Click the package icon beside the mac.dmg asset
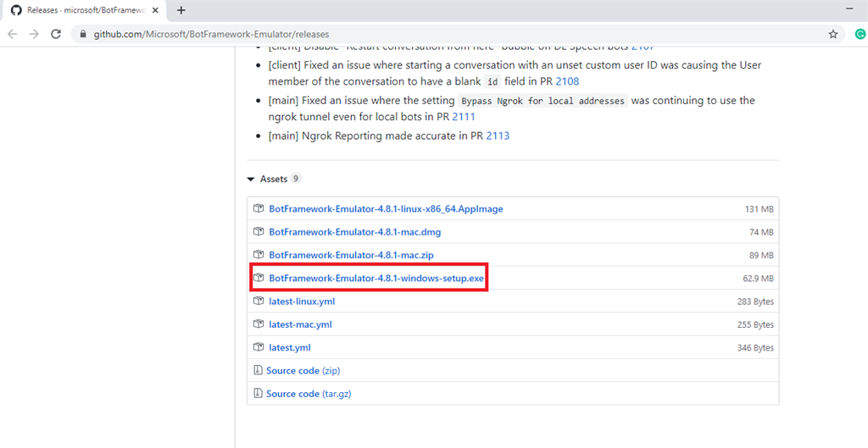 click(259, 232)
